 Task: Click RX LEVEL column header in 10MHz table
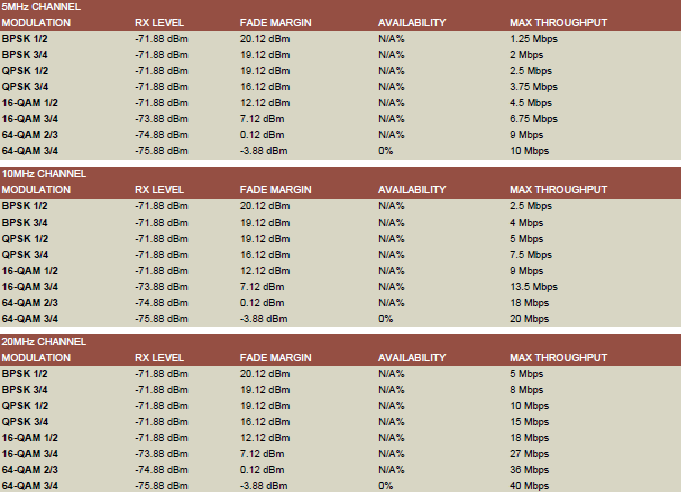point(160,189)
